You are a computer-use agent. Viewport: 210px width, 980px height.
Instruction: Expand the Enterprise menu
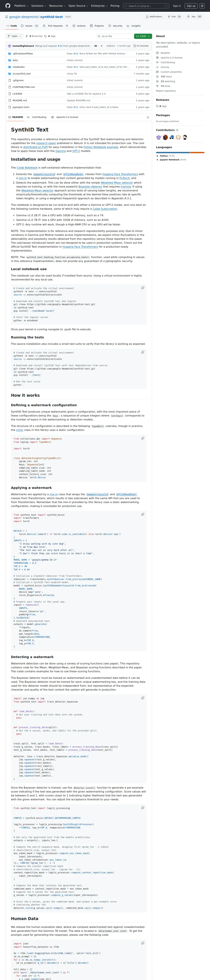click(99, 6)
